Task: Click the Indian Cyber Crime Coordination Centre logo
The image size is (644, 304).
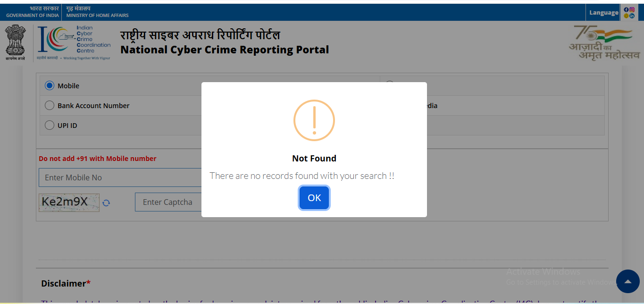Action: 75,42
